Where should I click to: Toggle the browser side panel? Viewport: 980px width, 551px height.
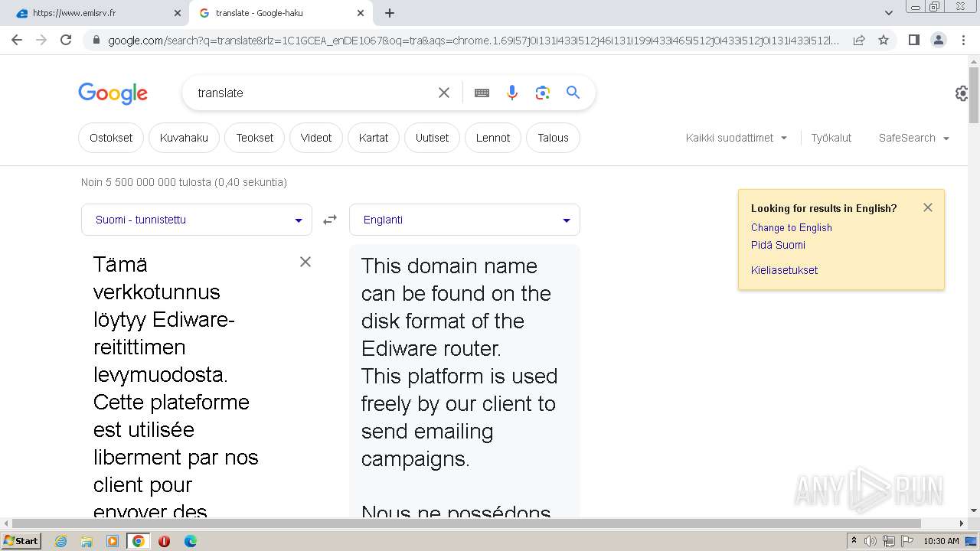(913, 40)
